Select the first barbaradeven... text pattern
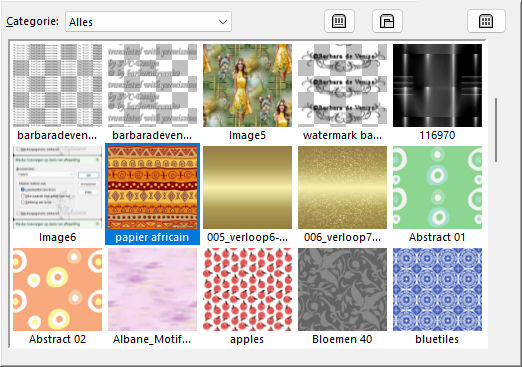The image size is (522, 367). pyautogui.click(x=57, y=92)
